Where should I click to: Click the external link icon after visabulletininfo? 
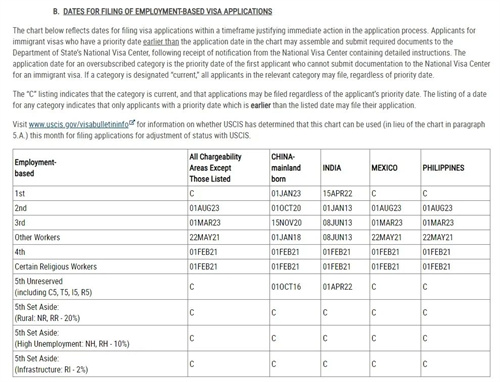pyautogui.click(x=132, y=123)
